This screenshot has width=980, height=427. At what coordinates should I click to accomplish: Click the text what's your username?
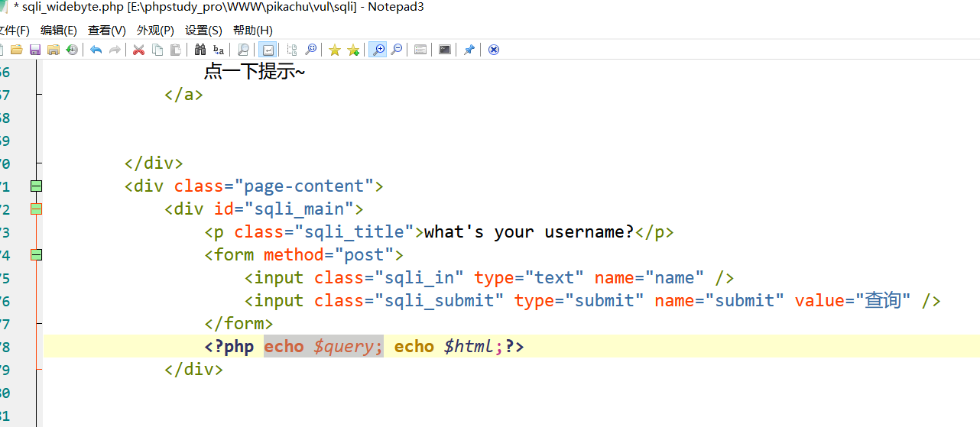(529, 232)
